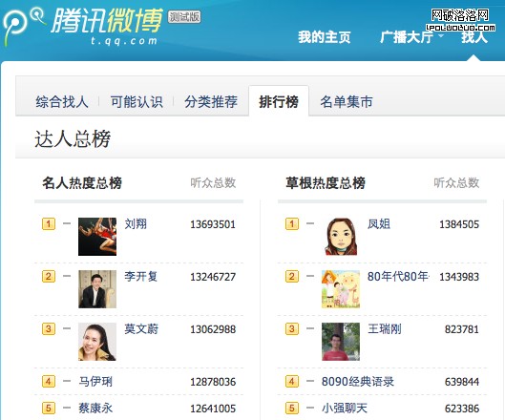Viewport: 505px width, 420px height.
Task: Click the Tencent Weibo logo icon
Action: [23, 26]
